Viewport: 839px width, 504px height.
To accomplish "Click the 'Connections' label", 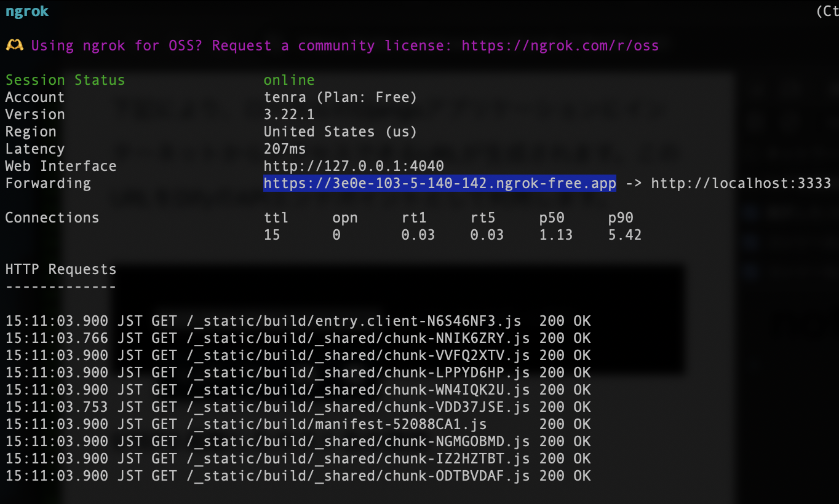I will 52,218.
